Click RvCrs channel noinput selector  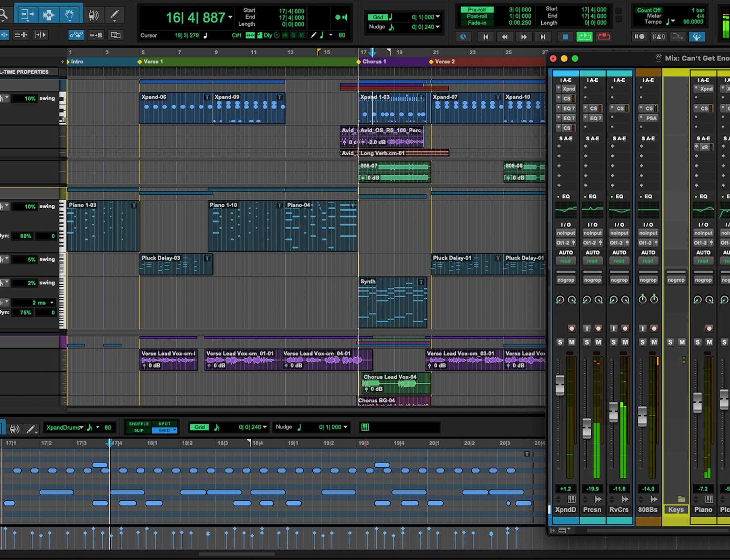tap(619, 233)
